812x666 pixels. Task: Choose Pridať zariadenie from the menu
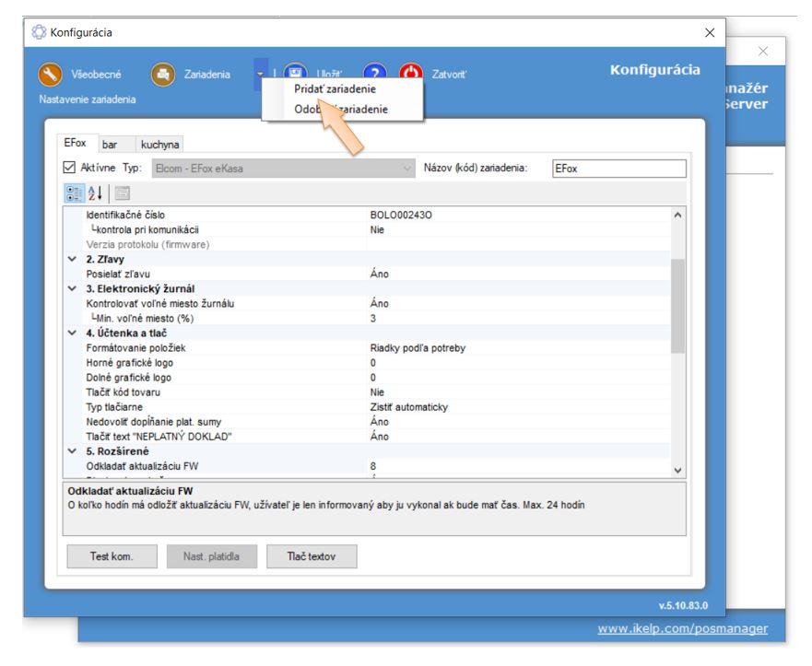tap(335, 89)
